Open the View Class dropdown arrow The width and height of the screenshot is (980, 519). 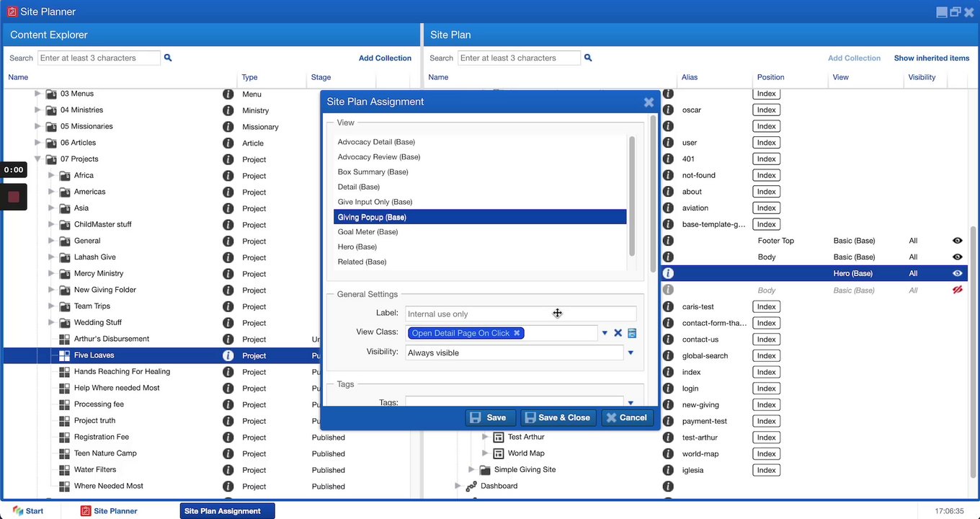(x=605, y=333)
